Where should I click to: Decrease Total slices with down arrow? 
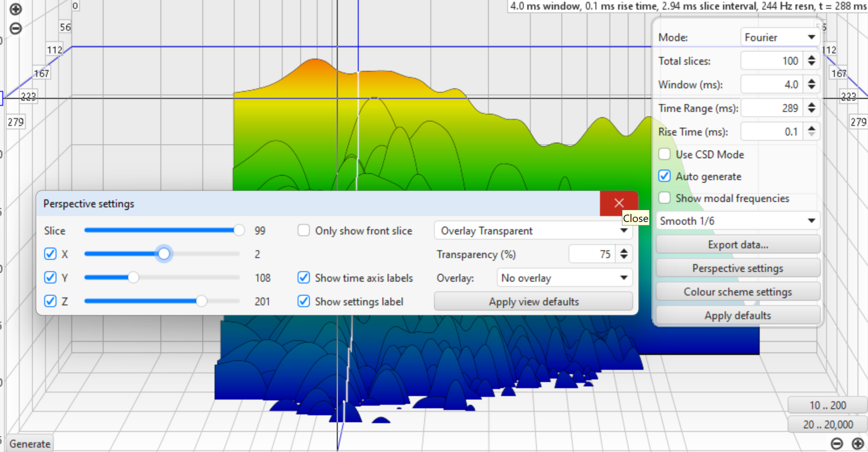[x=811, y=64]
